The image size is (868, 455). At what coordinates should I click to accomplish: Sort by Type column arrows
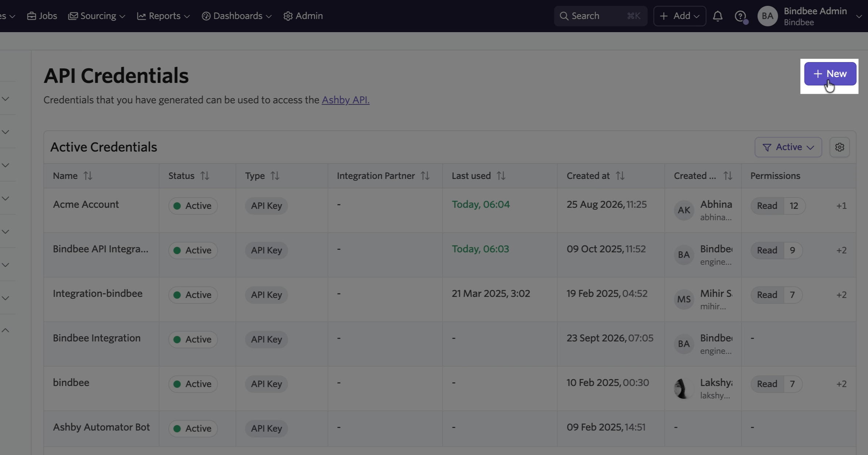pos(275,176)
